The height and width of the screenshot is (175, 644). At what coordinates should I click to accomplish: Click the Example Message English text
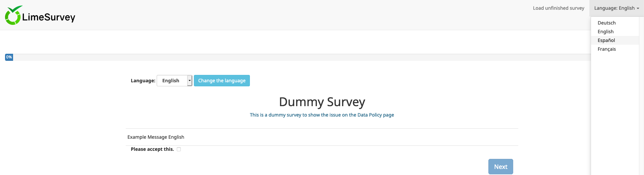[x=156, y=137]
